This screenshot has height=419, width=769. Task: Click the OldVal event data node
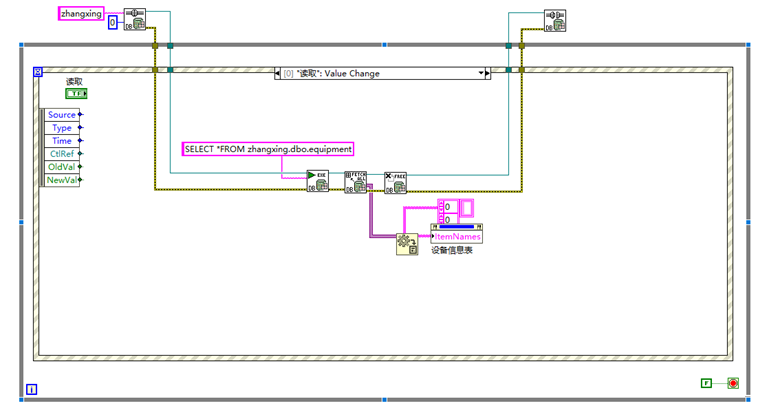[62, 167]
